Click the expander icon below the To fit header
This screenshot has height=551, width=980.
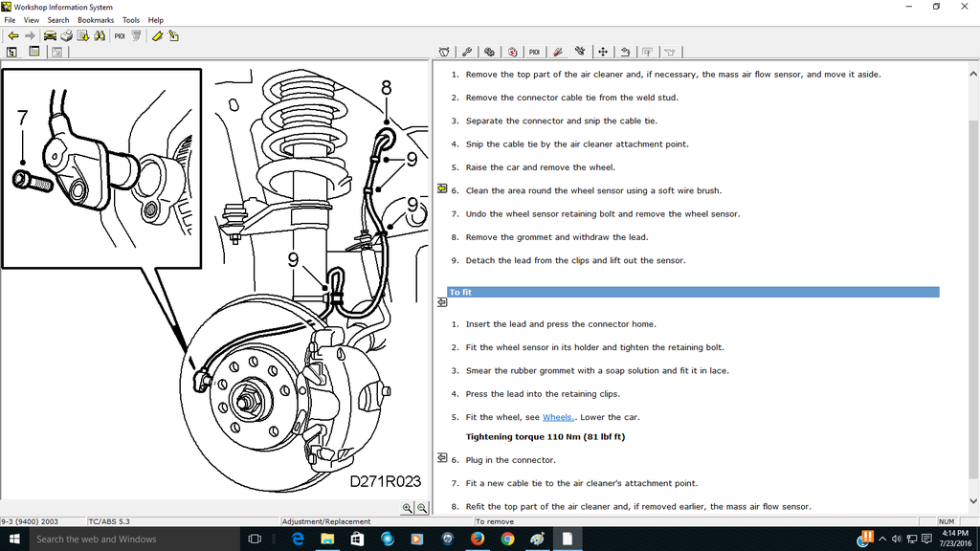(441, 301)
